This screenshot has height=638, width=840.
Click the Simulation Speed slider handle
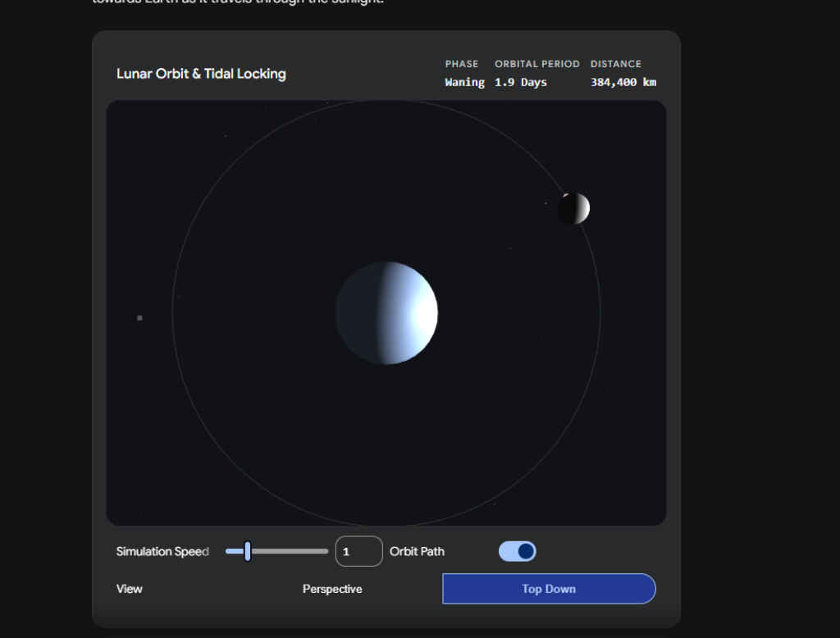click(247, 551)
